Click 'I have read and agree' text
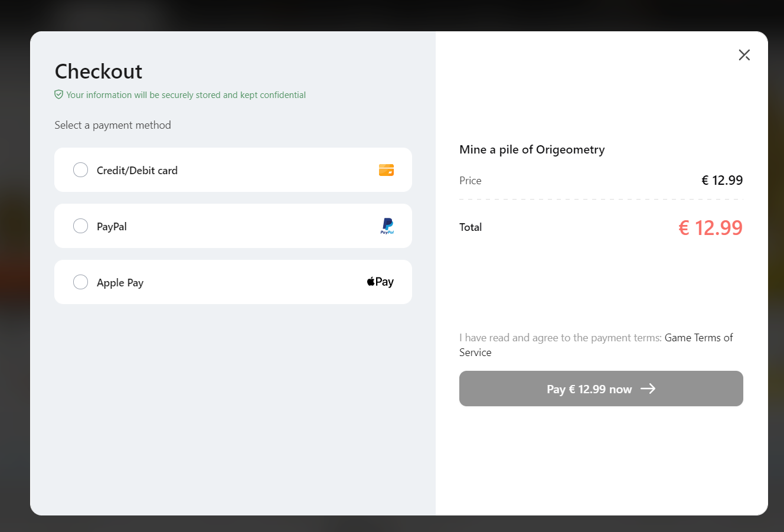784x532 pixels. (x=561, y=338)
